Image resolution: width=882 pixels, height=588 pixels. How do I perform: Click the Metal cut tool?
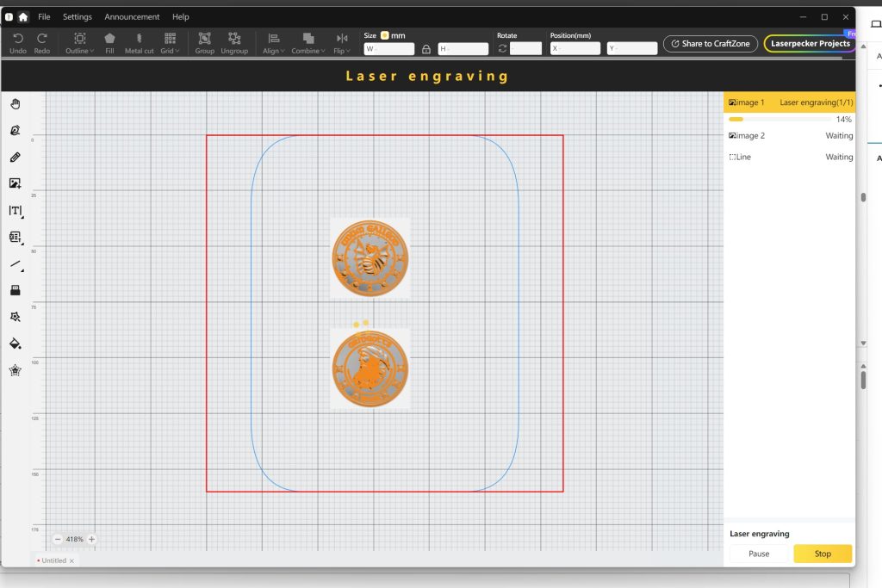tap(140, 43)
